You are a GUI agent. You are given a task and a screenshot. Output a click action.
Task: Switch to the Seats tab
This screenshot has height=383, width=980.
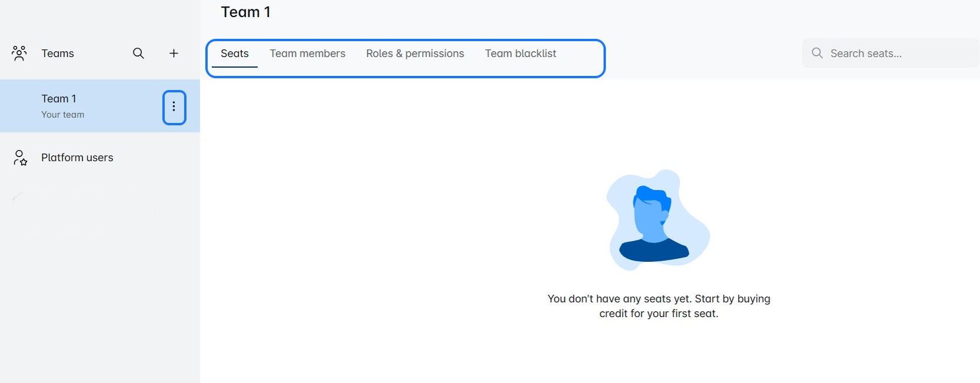coord(234,54)
